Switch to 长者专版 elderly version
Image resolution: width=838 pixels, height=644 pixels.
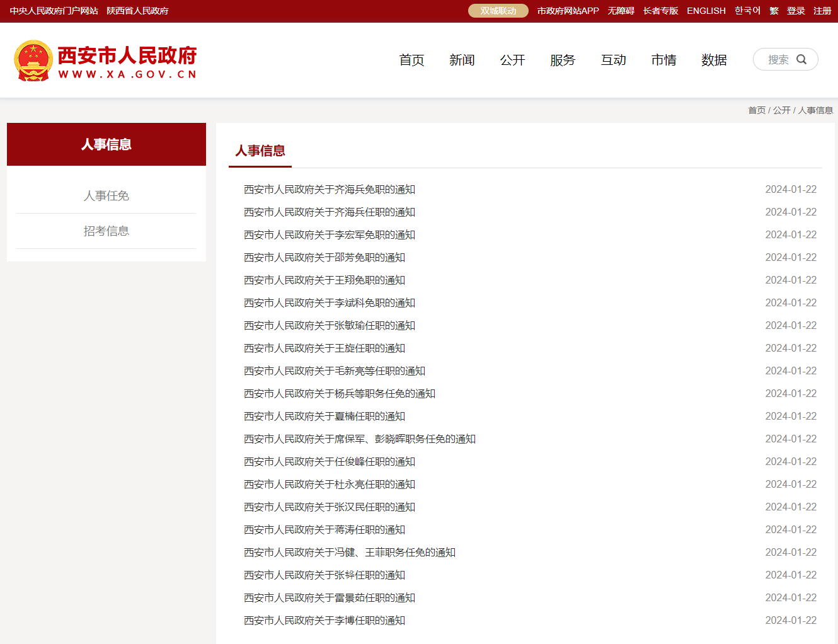[660, 11]
